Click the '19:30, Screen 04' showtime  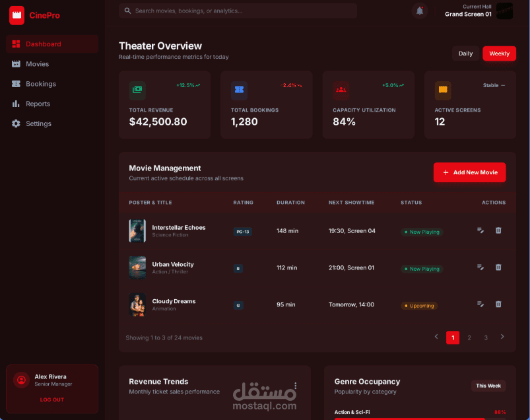[x=352, y=231]
